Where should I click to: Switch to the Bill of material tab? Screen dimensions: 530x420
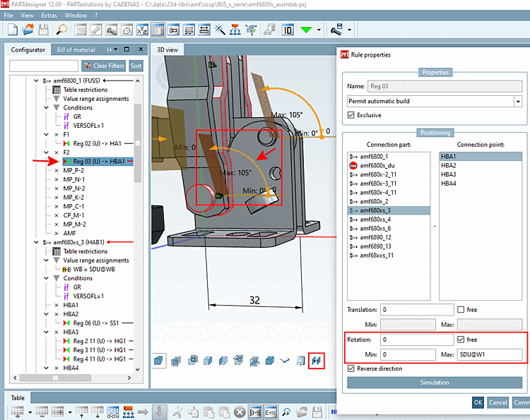[76, 49]
